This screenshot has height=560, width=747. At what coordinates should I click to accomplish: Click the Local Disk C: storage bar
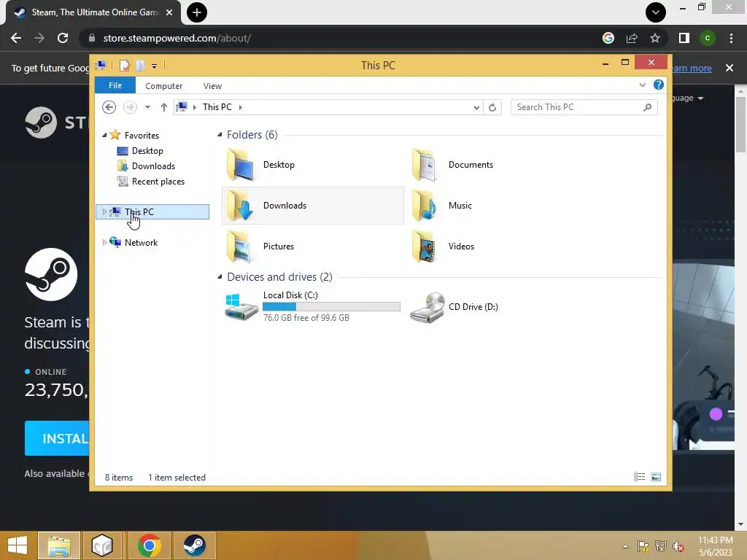tap(332, 307)
